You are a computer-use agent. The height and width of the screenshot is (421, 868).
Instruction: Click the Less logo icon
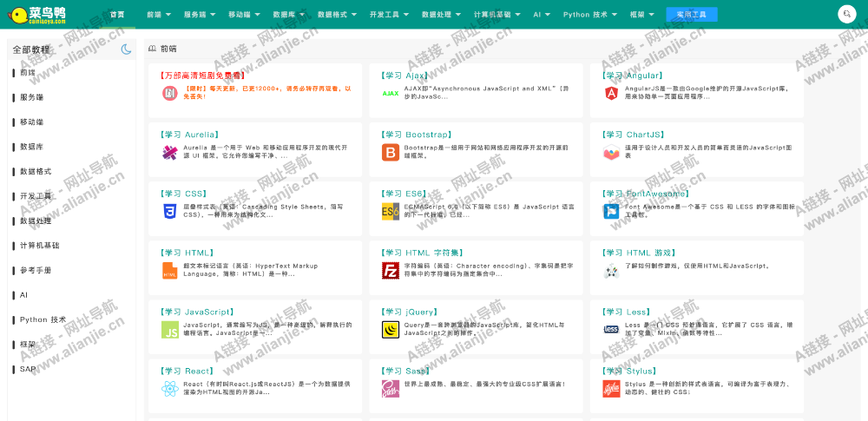click(612, 330)
